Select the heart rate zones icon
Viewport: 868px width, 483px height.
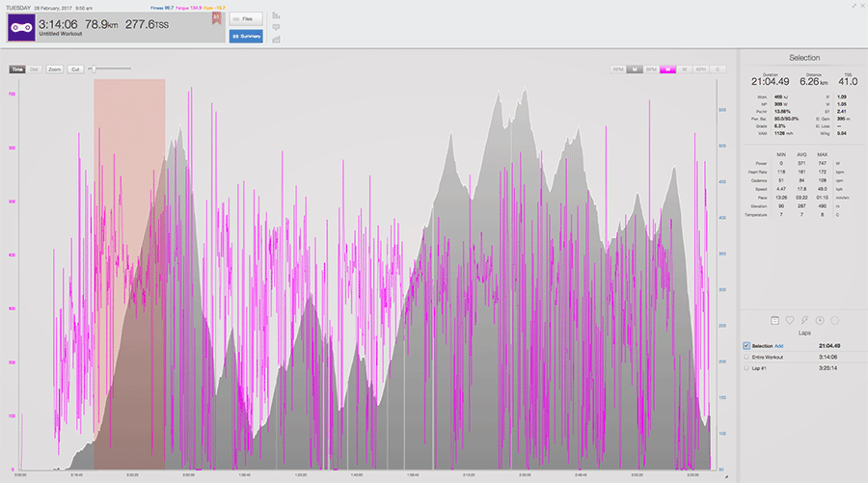pos(789,320)
